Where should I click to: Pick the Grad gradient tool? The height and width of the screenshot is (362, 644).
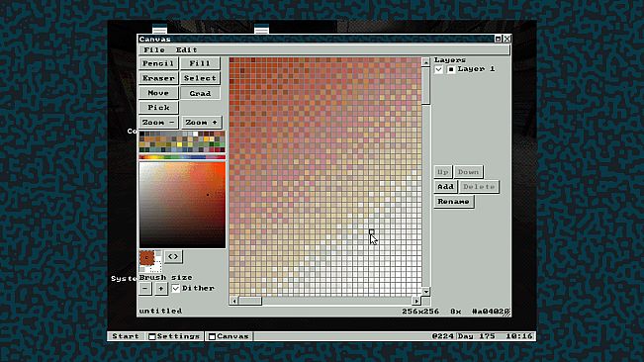click(200, 93)
